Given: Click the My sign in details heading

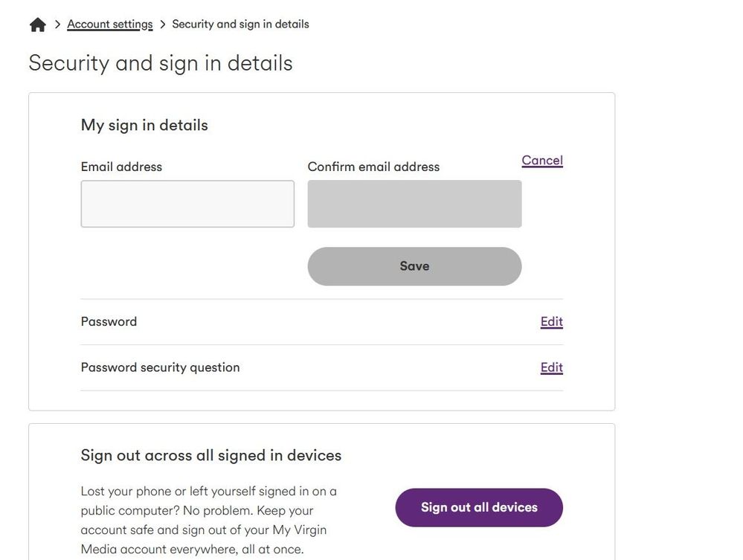Looking at the screenshot, I should (144, 126).
